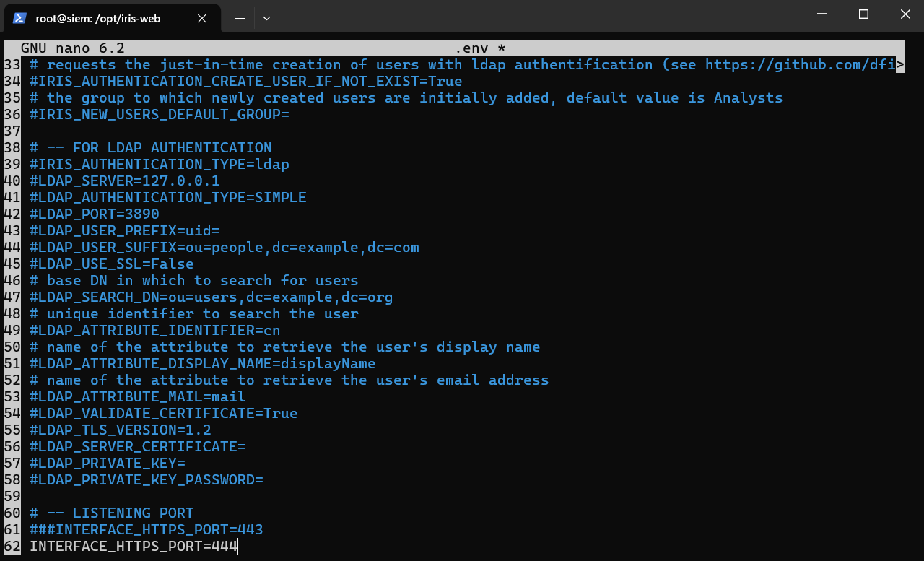Expand the new tab profile dropdown
This screenshot has height=561, width=924.
266,18
